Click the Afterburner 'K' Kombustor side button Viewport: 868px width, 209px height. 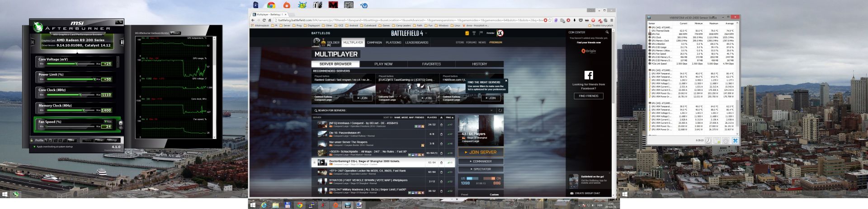[33, 42]
